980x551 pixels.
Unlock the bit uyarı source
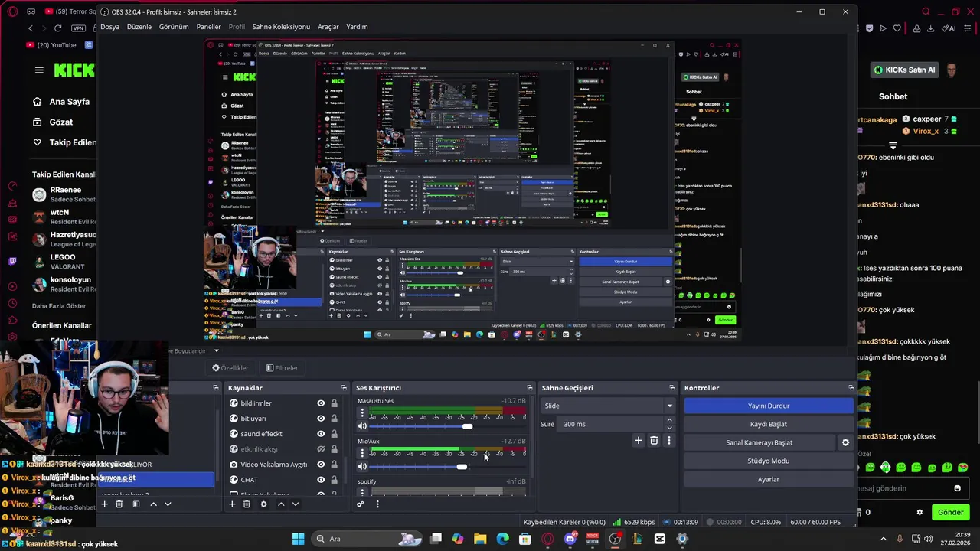[x=334, y=419]
